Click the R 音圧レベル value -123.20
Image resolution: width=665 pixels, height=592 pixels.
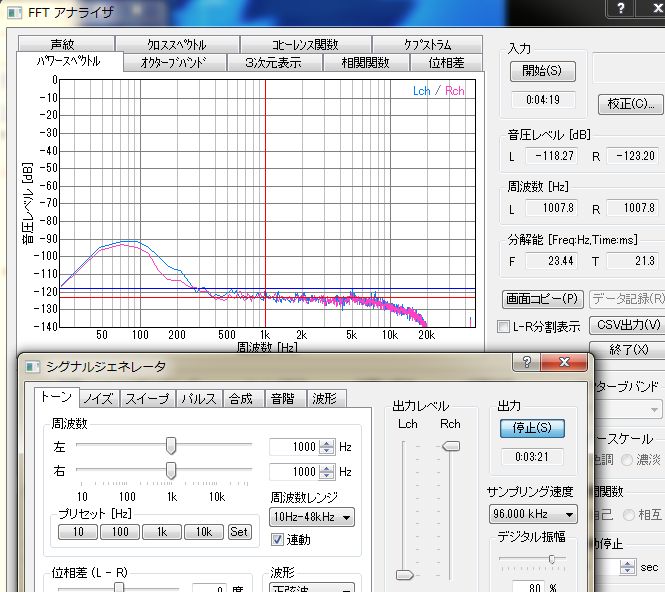pos(632,156)
